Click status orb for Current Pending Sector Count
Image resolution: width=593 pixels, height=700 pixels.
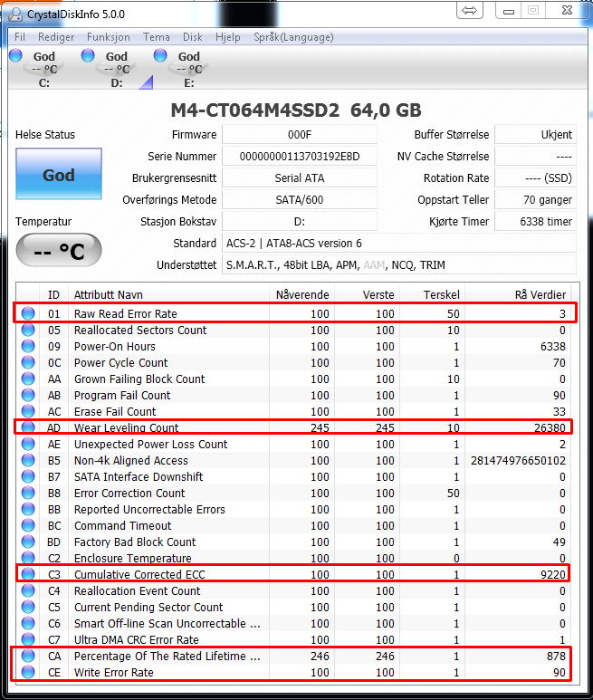coord(28,607)
